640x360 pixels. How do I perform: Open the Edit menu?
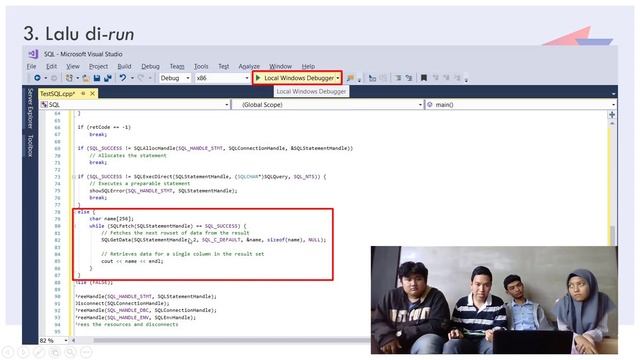(51, 66)
